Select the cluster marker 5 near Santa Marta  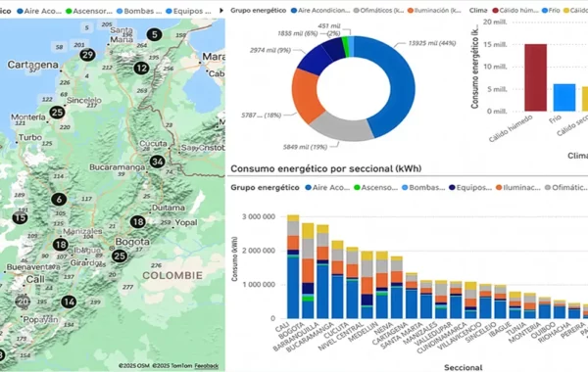point(154,34)
